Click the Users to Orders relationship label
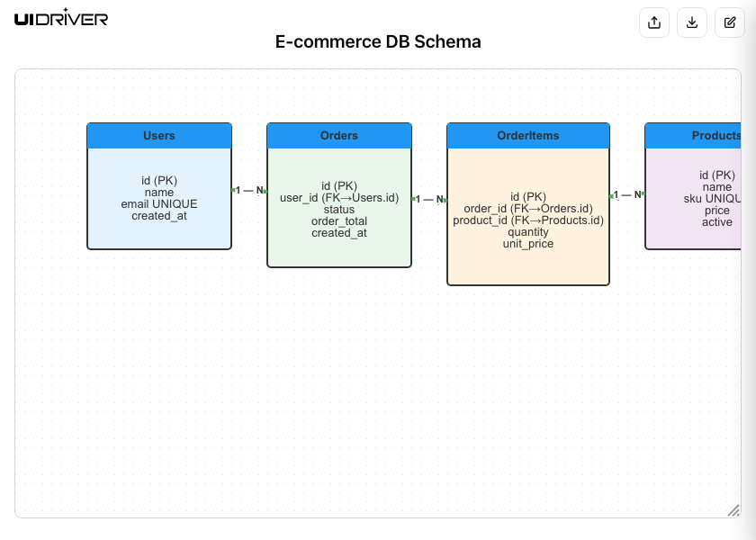The width and height of the screenshot is (756, 540). (249, 190)
